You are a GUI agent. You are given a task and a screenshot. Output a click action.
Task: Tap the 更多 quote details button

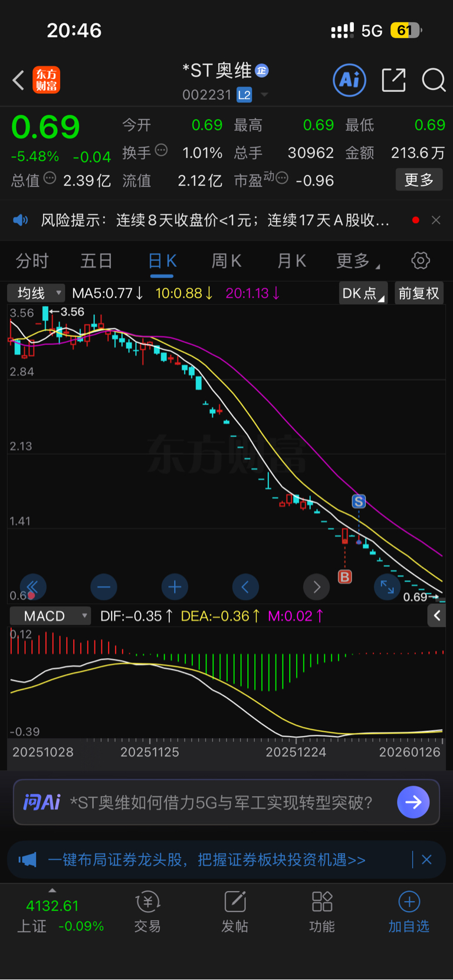click(x=419, y=180)
